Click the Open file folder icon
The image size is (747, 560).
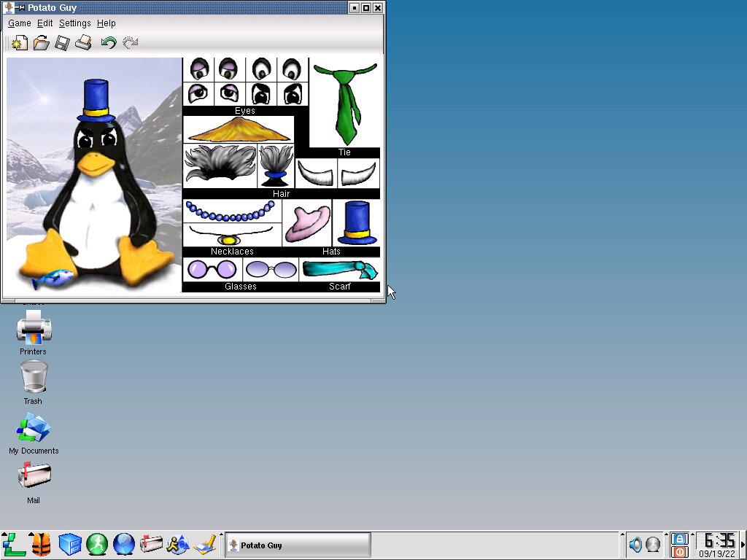41,43
